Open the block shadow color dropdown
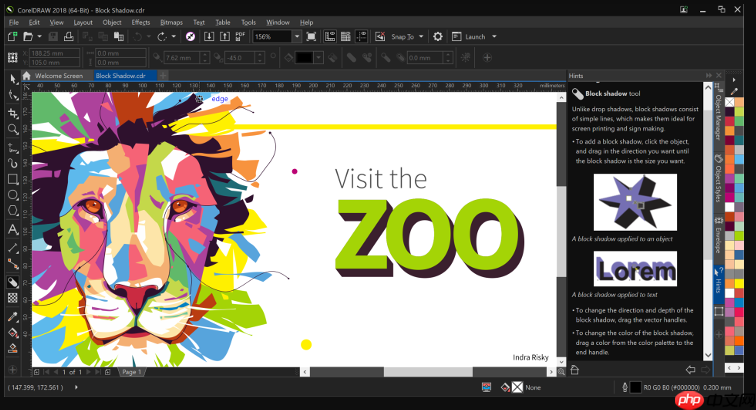756x410 pixels. tap(318, 57)
